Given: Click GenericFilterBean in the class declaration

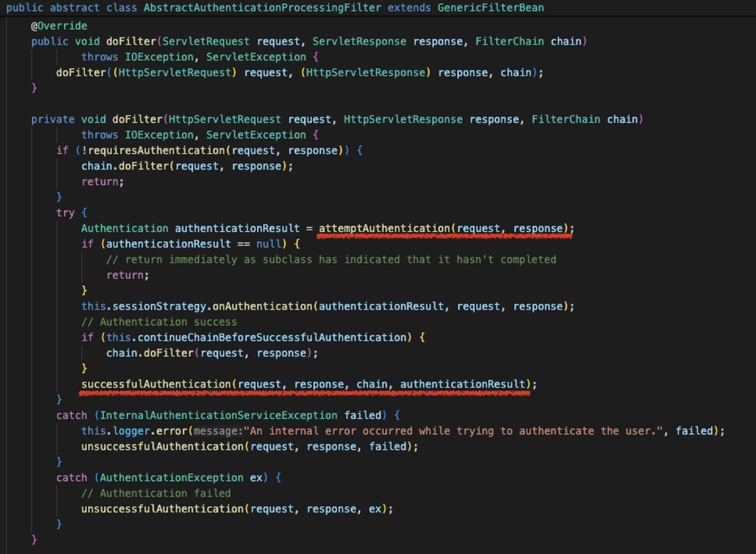Looking at the screenshot, I should 491,7.
